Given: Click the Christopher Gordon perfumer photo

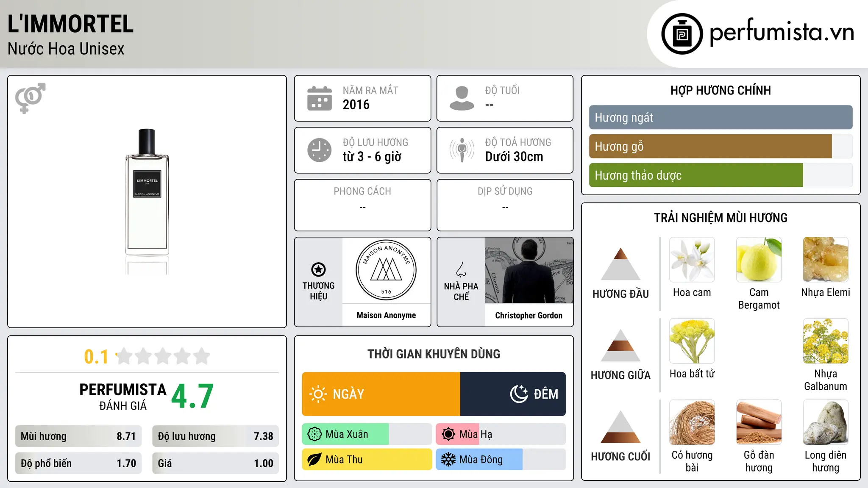Looking at the screenshot, I should click(x=529, y=270).
